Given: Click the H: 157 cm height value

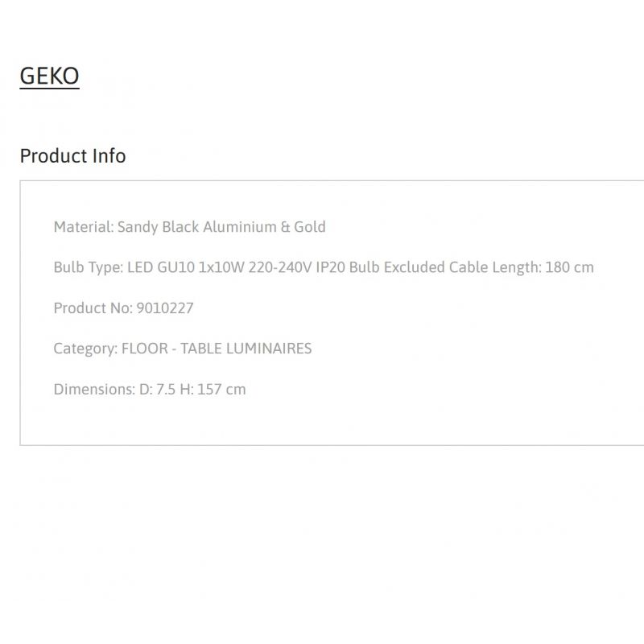Looking at the screenshot, I should coord(213,390).
